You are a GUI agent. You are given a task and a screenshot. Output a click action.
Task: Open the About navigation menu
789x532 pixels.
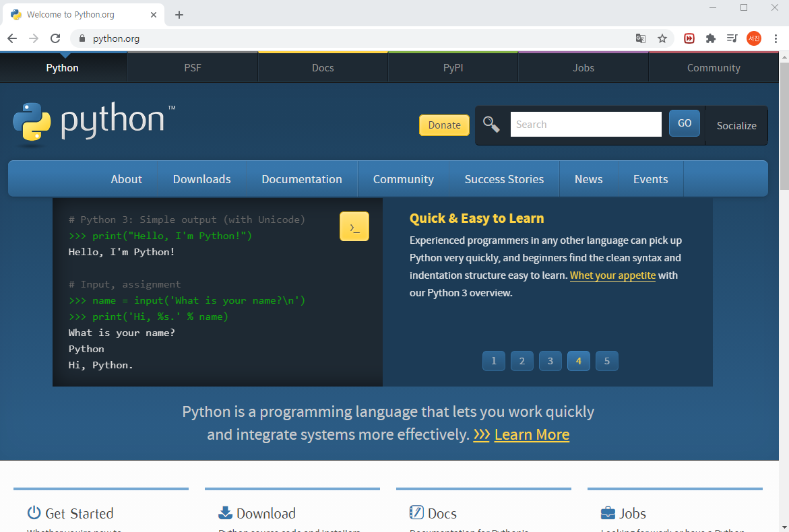click(126, 179)
